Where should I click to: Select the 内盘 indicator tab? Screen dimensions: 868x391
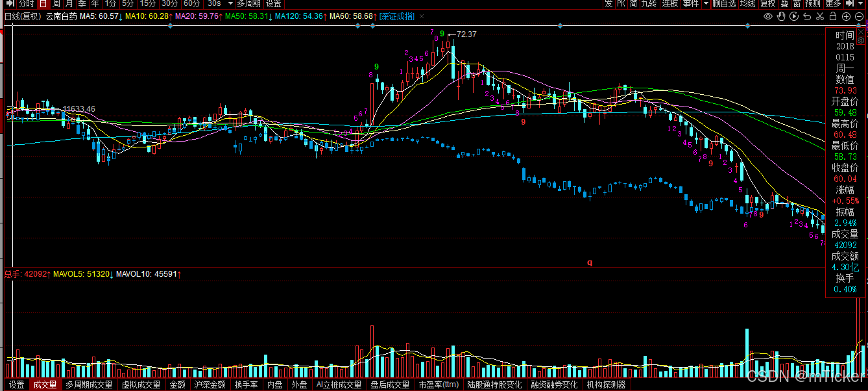(x=275, y=385)
